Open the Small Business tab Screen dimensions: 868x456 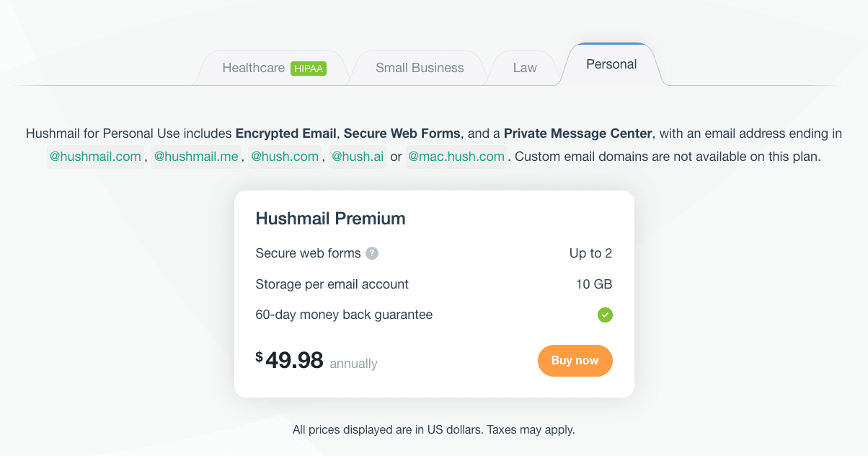tap(420, 68)
